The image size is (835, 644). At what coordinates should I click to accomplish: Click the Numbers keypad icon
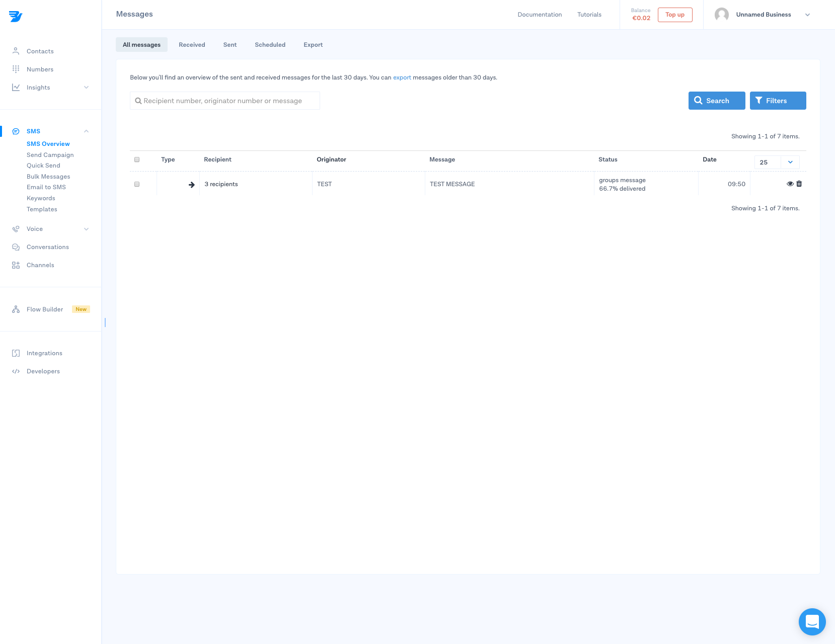pos(16,69)
